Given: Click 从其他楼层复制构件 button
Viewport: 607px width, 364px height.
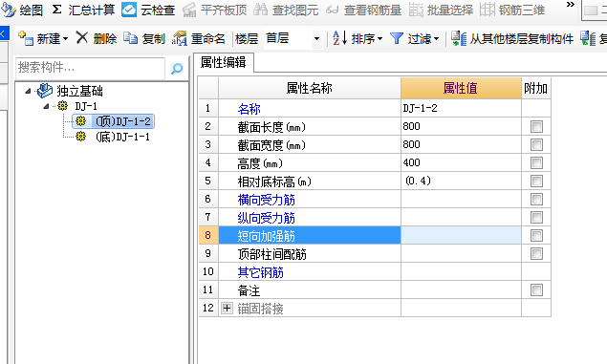Looking at the screenshot, I should coord(512,38).
